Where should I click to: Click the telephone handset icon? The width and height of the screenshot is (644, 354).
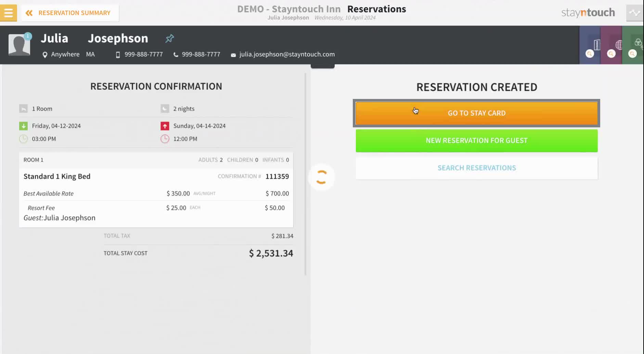(176, 55)
